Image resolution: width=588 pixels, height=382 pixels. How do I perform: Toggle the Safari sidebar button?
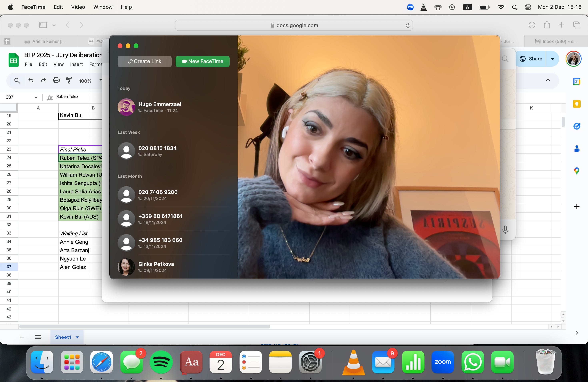click(x=43, y=25)
